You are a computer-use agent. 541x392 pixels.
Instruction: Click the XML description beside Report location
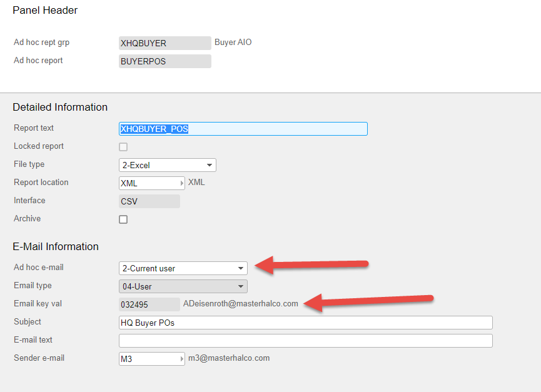coord(196,182)
